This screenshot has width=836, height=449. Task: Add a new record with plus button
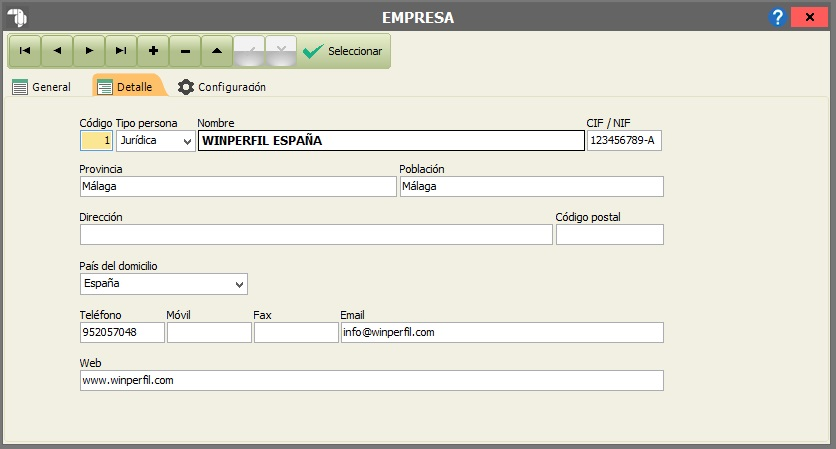pos(153,51)
